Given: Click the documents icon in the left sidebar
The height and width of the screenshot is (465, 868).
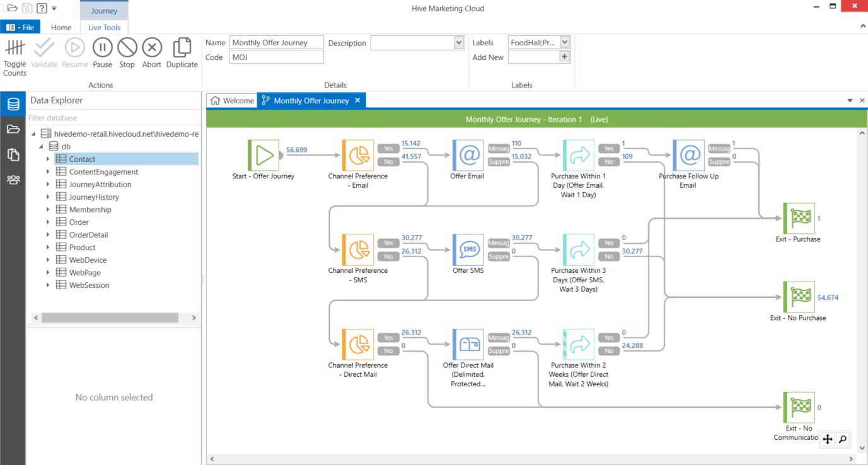Looking at the screenshot, I should coord(13,154).
